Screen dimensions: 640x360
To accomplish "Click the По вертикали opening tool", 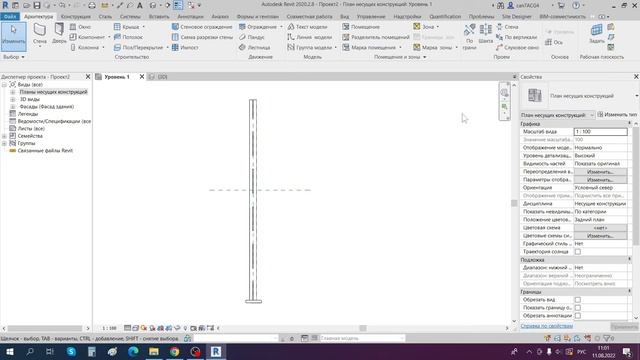I will pyautogui.click(x=516, y=37).
